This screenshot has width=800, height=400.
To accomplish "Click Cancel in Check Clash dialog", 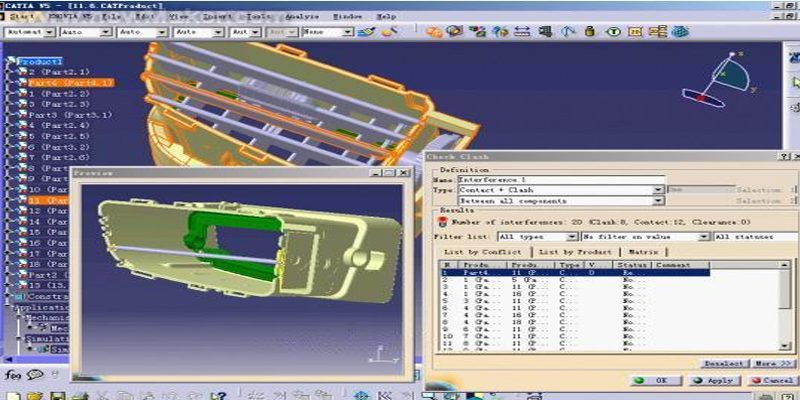I will (771, 381).
